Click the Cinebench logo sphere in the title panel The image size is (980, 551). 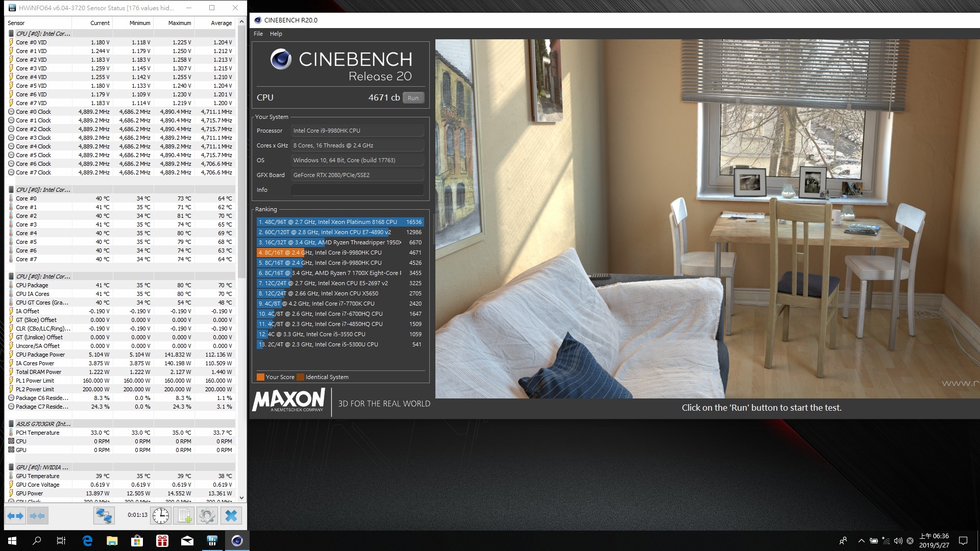(281, 59)
